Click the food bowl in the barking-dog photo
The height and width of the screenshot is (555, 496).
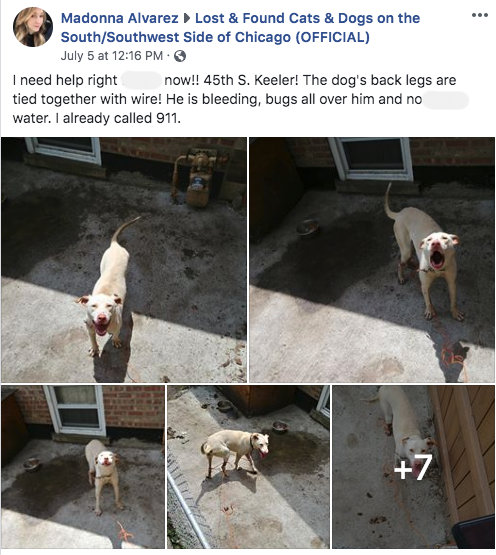tap(307, 227)
